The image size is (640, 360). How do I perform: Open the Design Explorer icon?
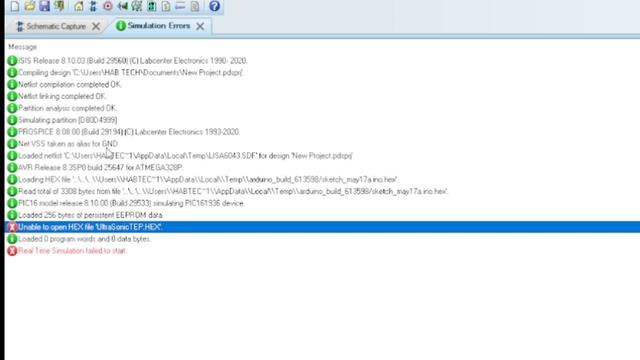click(151, 6)
